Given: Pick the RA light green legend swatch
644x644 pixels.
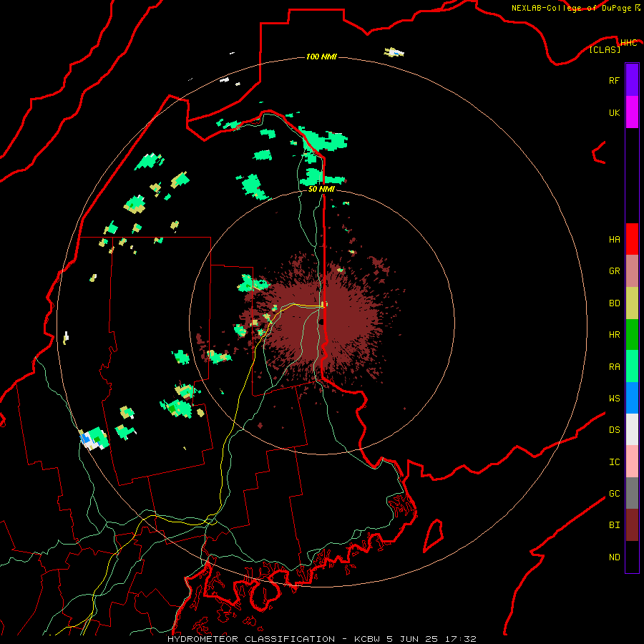Looking at the screenshot, I should (x=632, y=366).
